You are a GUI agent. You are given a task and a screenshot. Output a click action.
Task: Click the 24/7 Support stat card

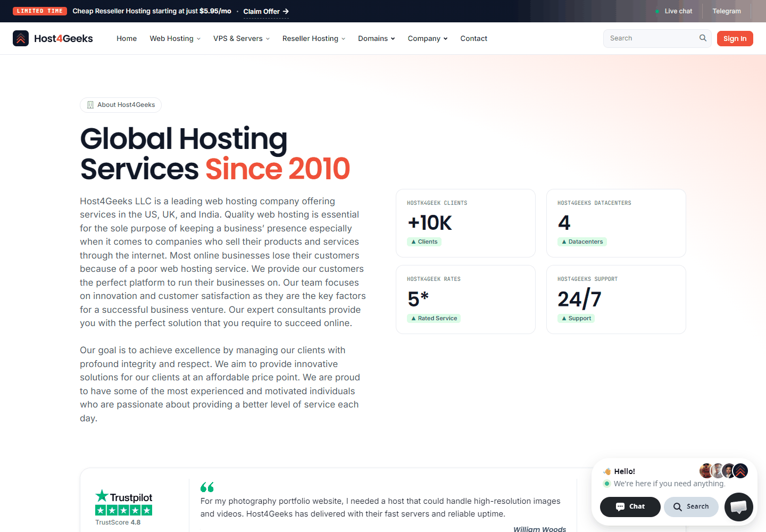coord(616,300)
